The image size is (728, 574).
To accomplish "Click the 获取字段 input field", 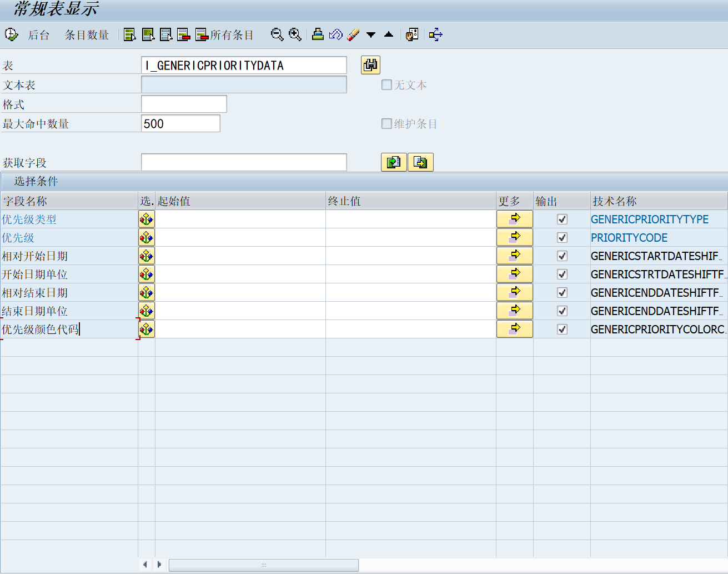I will (x=244, y=162).
